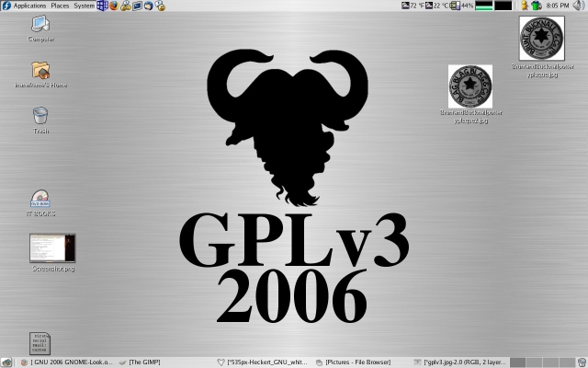Open the Places menu
This screenshot has width=588, height=368.
point(60,6)
